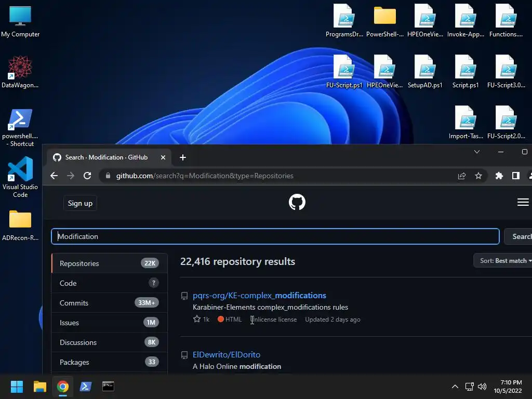
Task: Open Windows Start menu
Action: coord(17,387)
